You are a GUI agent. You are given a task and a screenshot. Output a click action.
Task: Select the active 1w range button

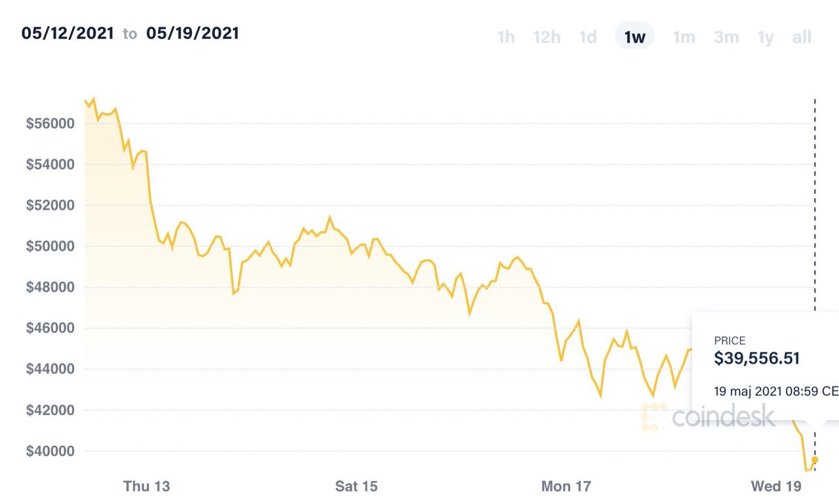(x=634, y=36)
